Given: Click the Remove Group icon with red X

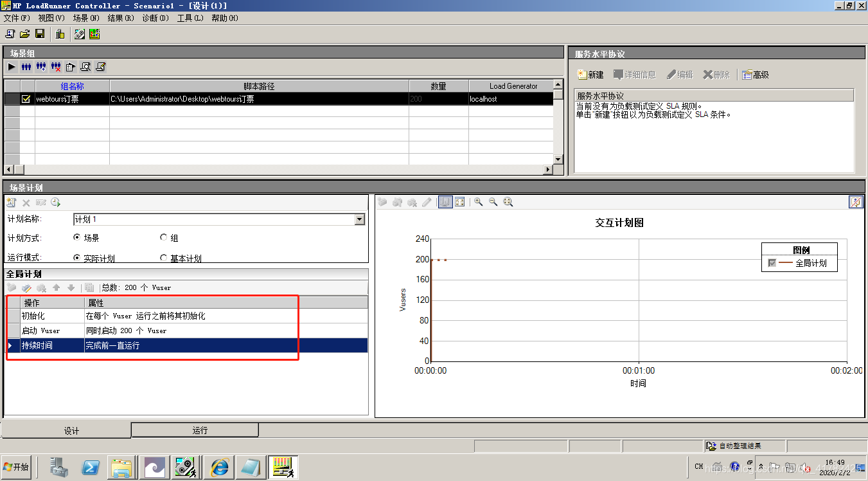Looking at the screenshot, I should point(56,66).
